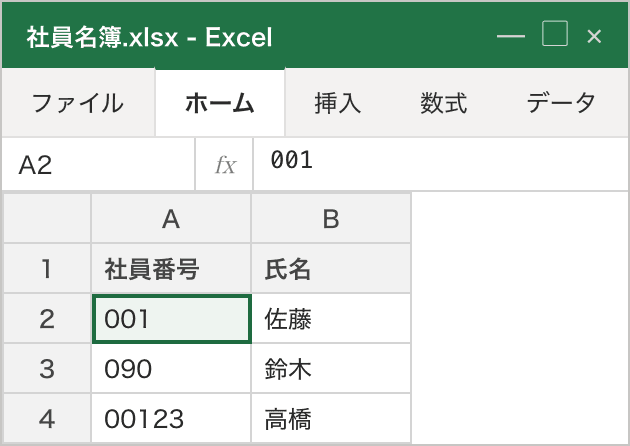Select the 氏名 header cell
630x446 pixels.
tap(331, 268)
